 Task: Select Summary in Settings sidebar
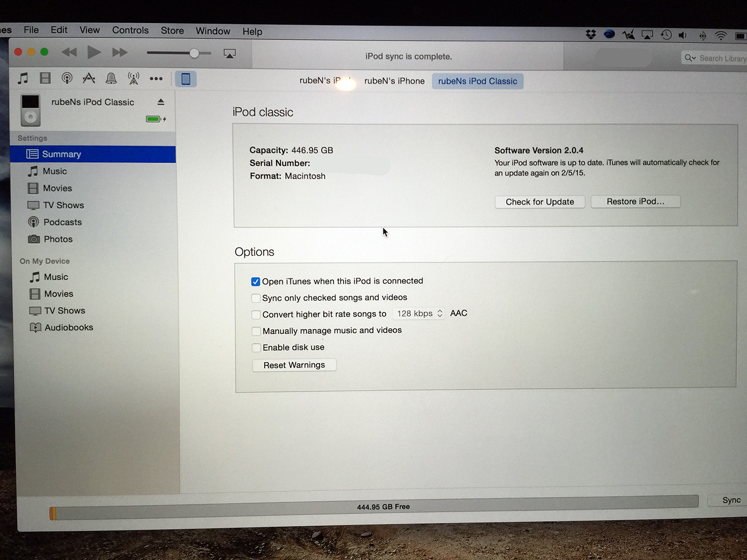[x=93, y=154]
